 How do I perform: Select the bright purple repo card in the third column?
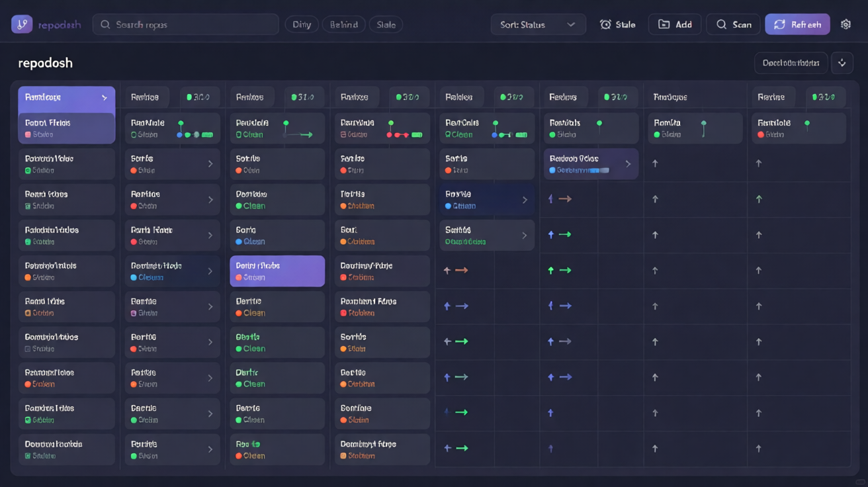click(x=277, y=271)
